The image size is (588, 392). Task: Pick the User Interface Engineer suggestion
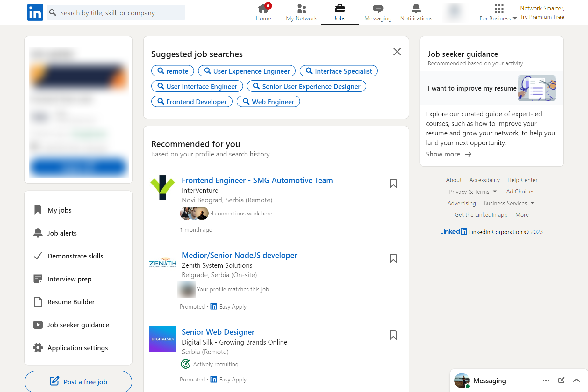point(197,86)
